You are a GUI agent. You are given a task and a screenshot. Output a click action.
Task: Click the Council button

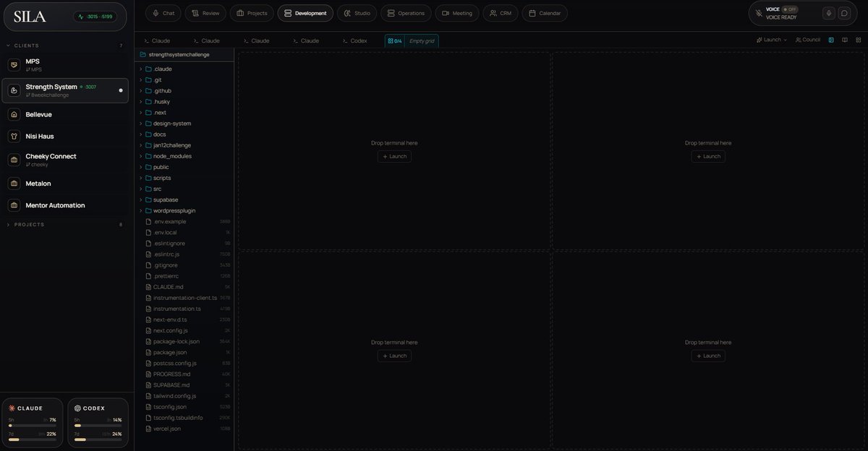coord(808,40)
